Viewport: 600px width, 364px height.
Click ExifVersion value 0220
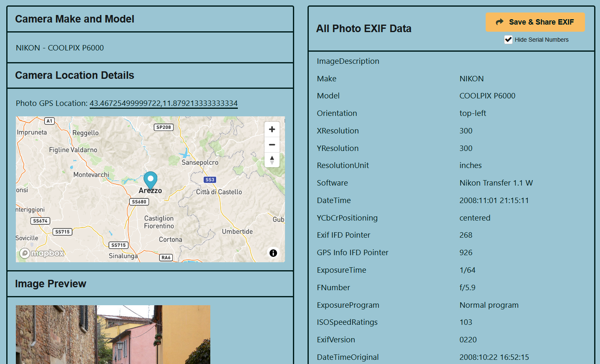pos(468,340)
